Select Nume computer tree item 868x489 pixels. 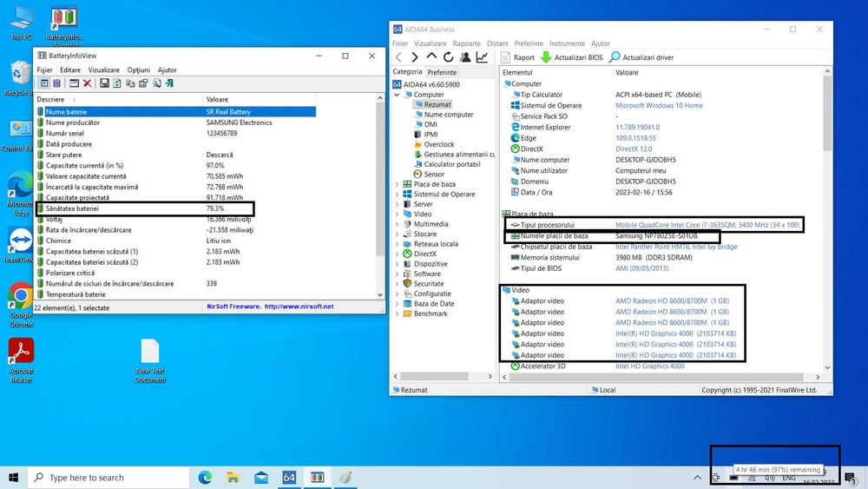tap(444, 115)
